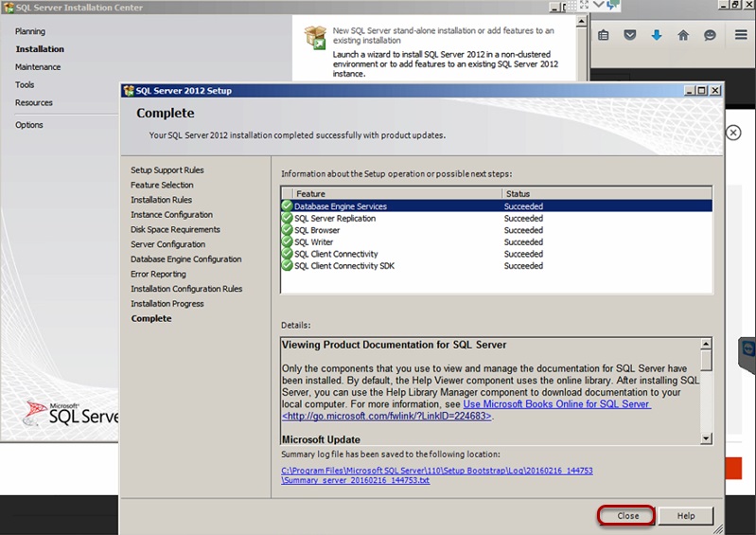This screenshot has height=535, width=756.
Task: Click green check icon beside SQL Writer
Action: (287, 241)
